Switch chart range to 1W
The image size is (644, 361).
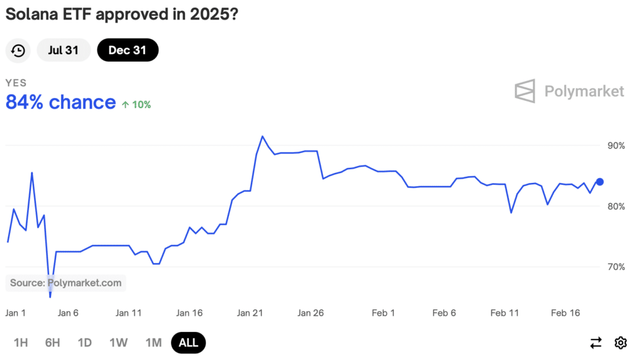click(x=118, y=343)
